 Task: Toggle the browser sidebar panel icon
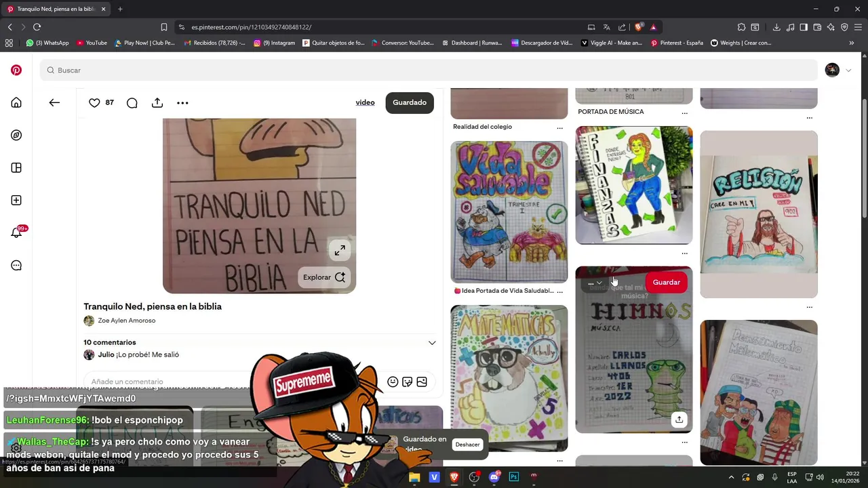pos(804,27)
